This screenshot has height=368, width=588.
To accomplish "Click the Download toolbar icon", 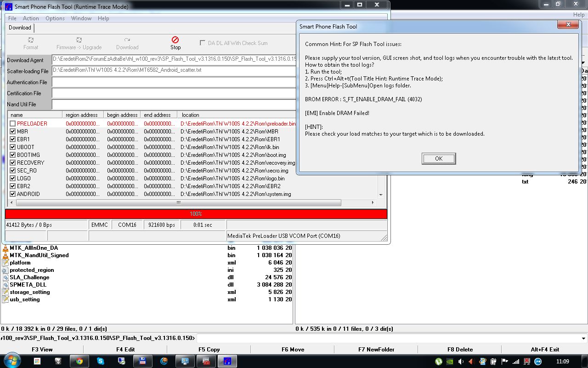I will pyautogui.click(x=127, y=40).
